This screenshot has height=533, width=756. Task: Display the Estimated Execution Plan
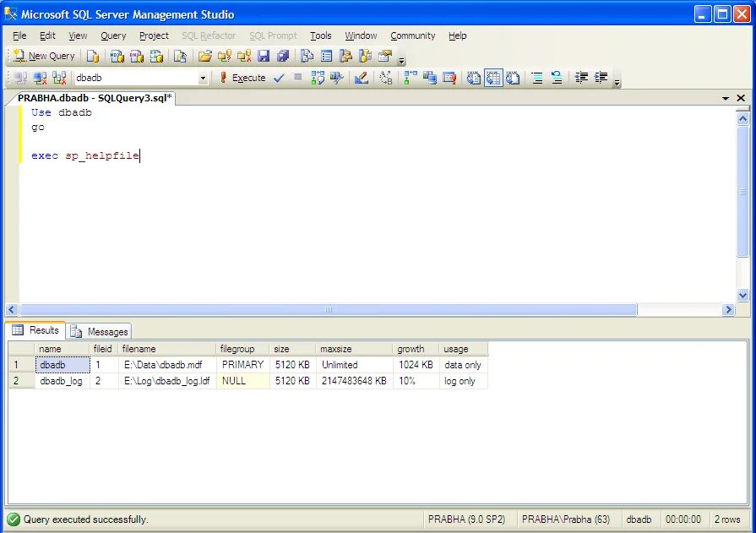(318, 78)
